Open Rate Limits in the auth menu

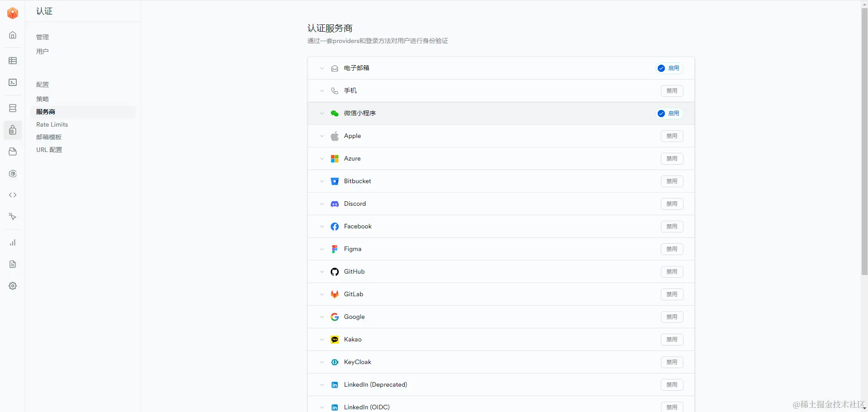52,124
